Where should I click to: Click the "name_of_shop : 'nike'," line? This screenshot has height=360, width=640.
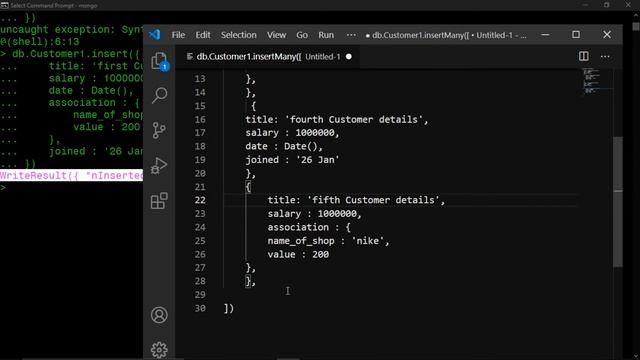[x=329, y=241]
